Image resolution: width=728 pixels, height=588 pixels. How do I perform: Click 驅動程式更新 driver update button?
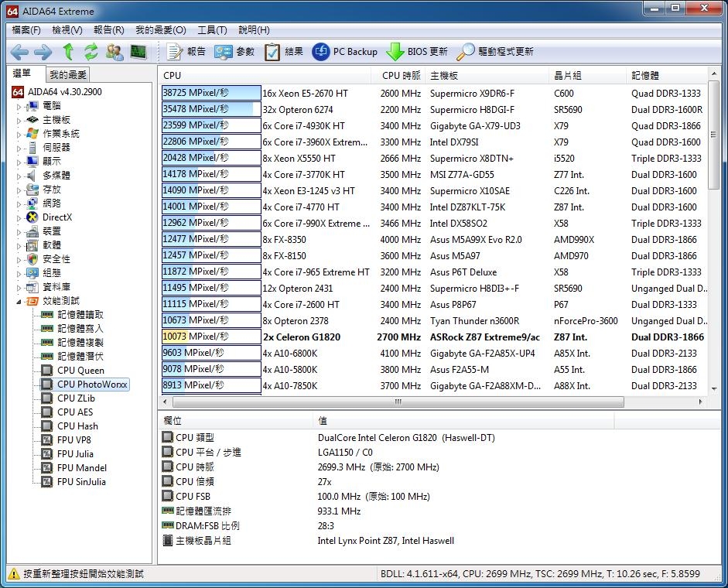[495, 52]
